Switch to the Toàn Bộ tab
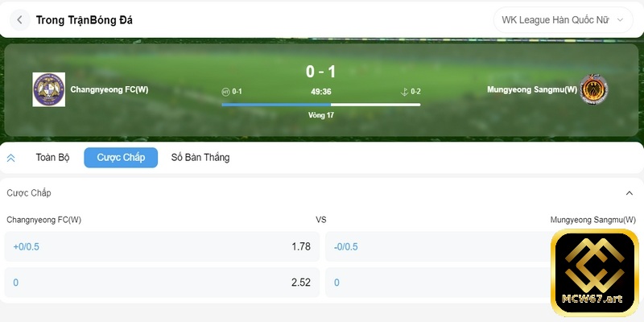The image size is (644, 322). point(52,158)
